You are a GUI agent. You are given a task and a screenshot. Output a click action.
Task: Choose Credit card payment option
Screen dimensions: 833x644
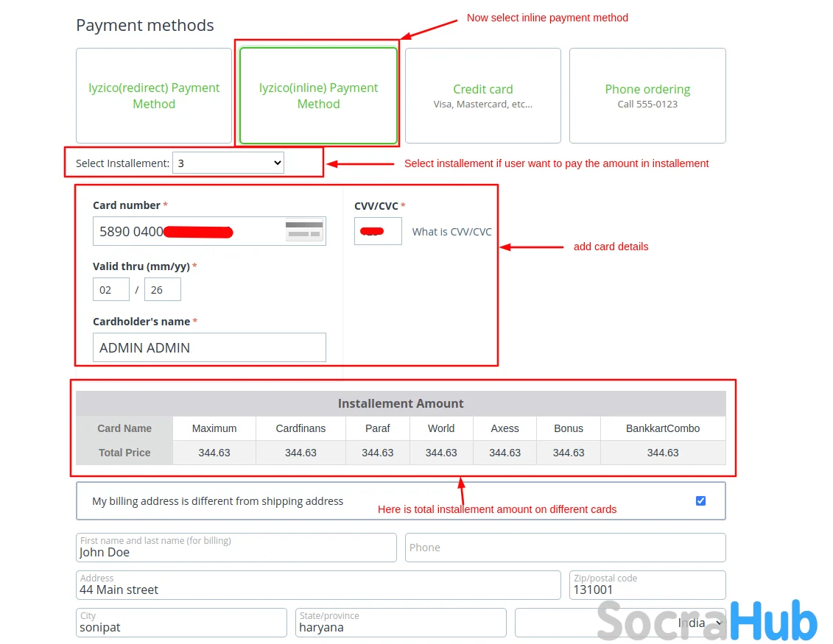click(x=483, y=96)
